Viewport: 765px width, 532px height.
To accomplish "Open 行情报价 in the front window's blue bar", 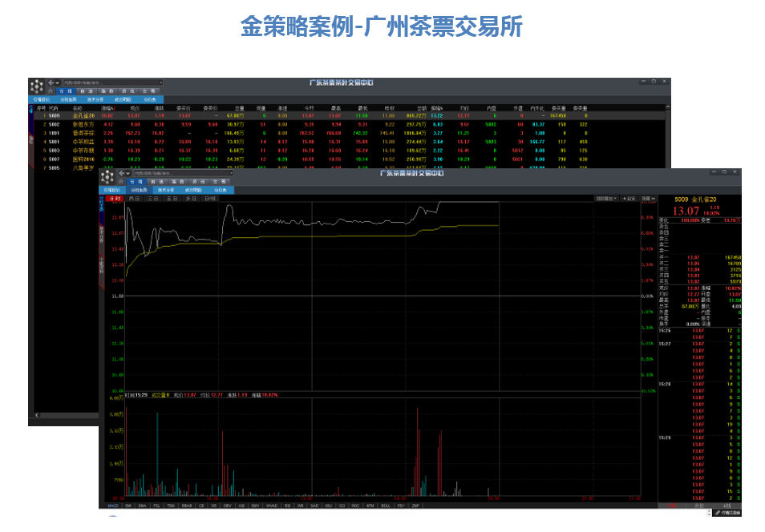I will point(112,190).
